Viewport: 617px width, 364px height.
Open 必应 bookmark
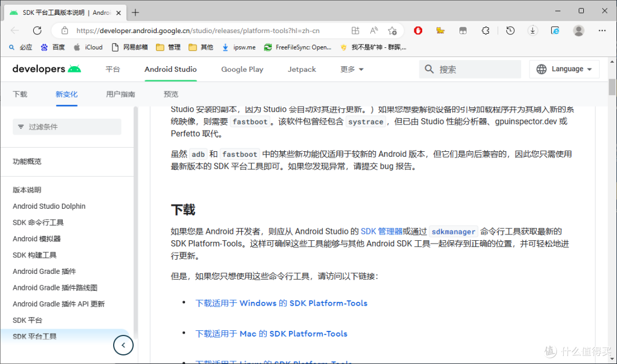(21, 47)
